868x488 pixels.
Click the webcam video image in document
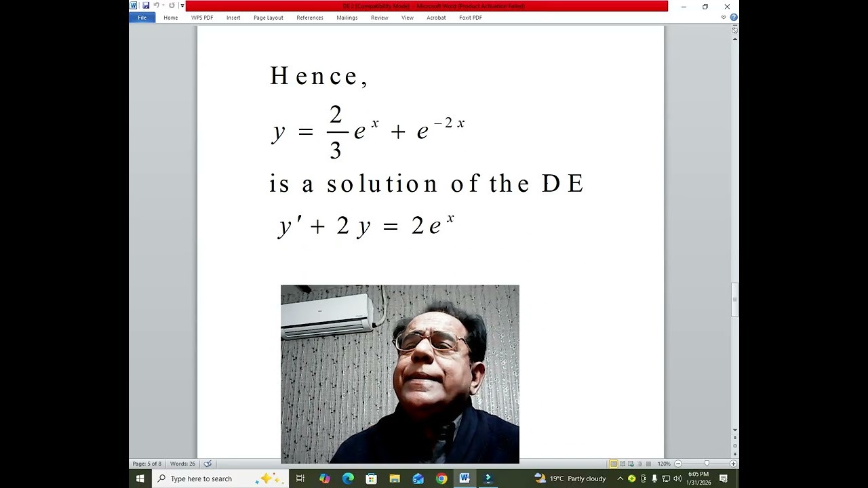pos(400,374)
